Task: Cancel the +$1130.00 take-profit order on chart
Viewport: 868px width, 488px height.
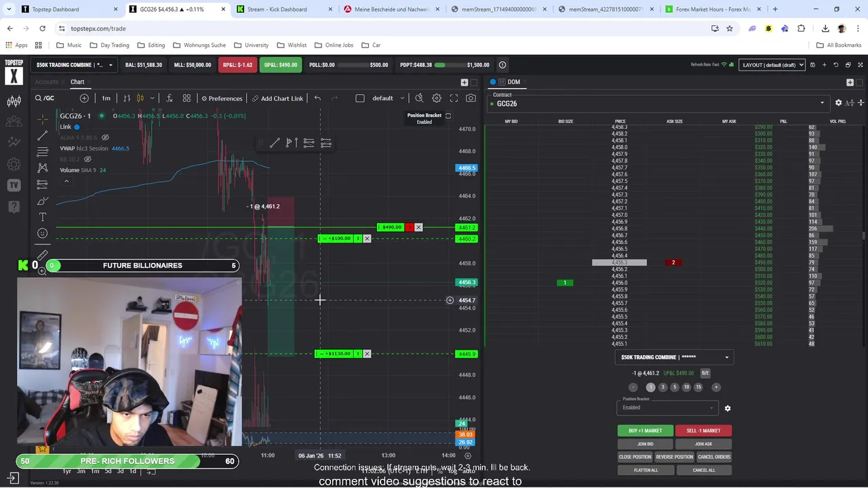Action: [367, 354]
